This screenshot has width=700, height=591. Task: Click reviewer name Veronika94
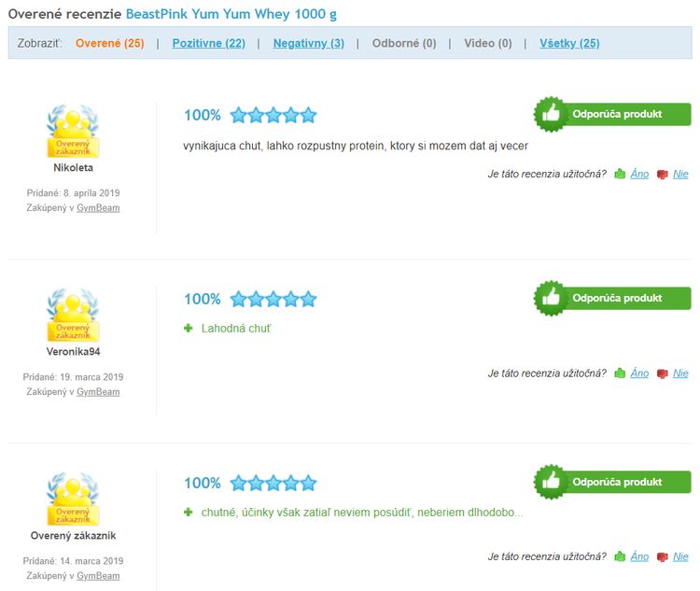pos(73,352)
